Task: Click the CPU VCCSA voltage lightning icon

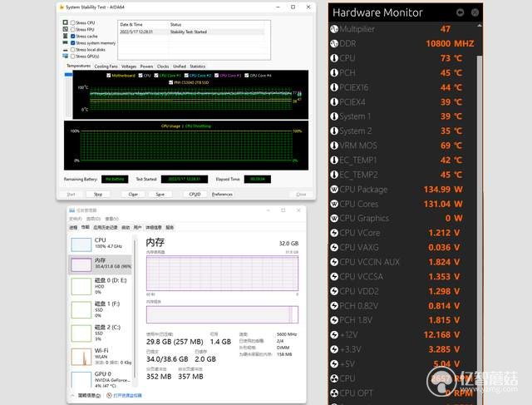Action: pyautogui.click(x=334, y=277)
